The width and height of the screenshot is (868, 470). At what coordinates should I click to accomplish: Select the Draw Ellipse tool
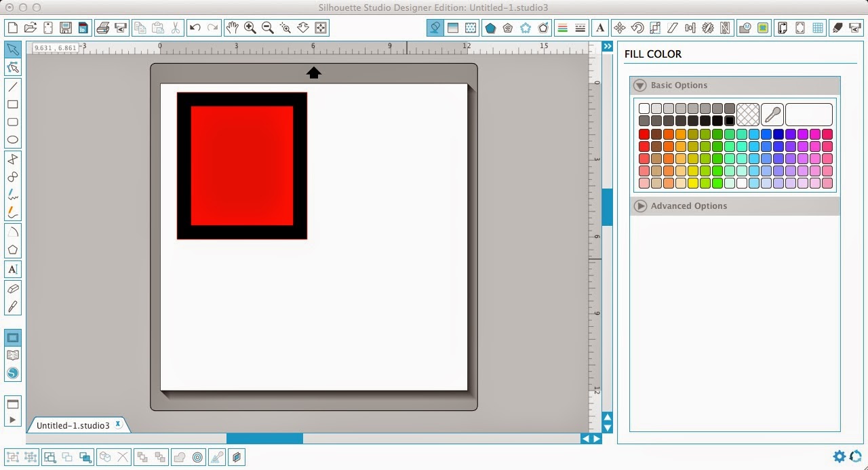(x=12, y=139)
